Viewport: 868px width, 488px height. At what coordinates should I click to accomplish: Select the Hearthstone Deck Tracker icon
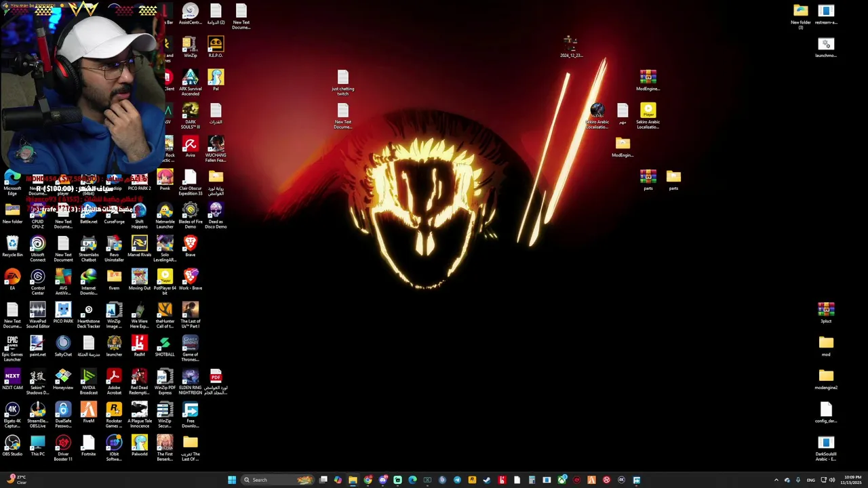click(x=88, y=315)
